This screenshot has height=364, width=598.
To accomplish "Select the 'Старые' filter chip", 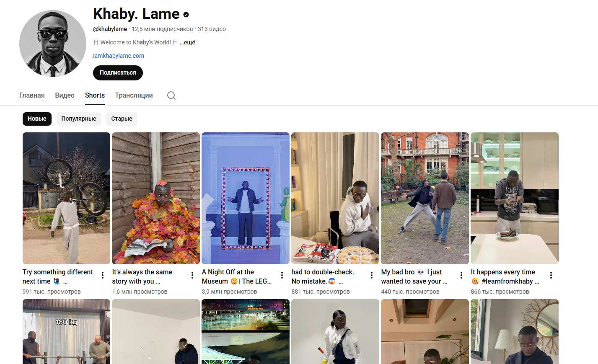I will tap(122, 119).
